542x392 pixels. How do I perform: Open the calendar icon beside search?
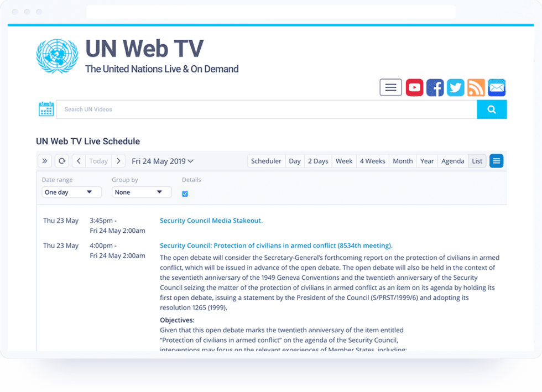[x=46, y=109]
